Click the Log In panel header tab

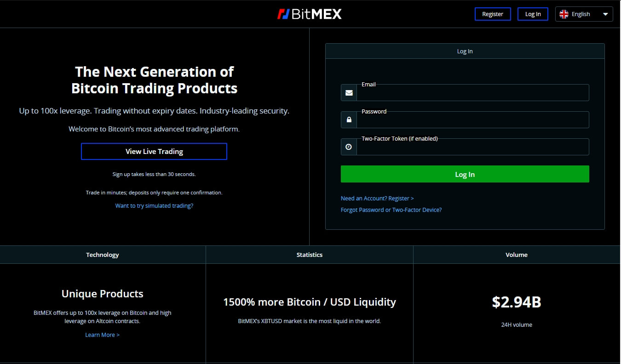[465, 51]
